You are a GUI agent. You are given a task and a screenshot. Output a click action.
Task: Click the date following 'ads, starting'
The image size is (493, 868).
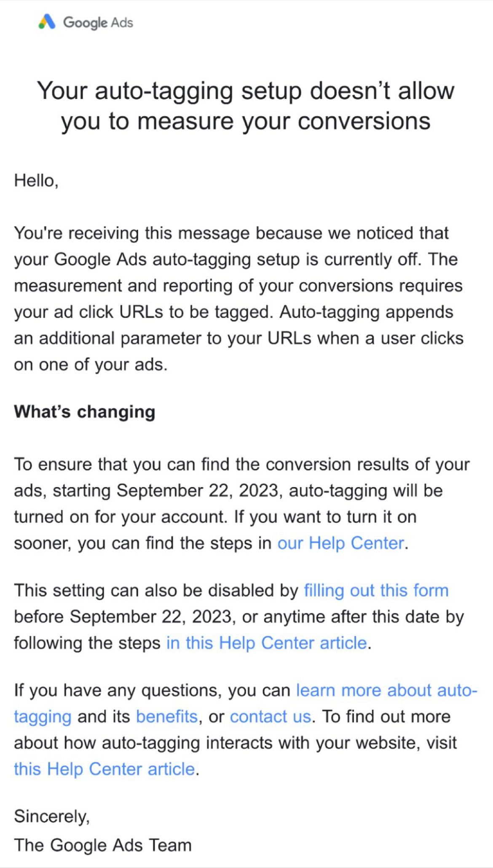pos(199,491)
